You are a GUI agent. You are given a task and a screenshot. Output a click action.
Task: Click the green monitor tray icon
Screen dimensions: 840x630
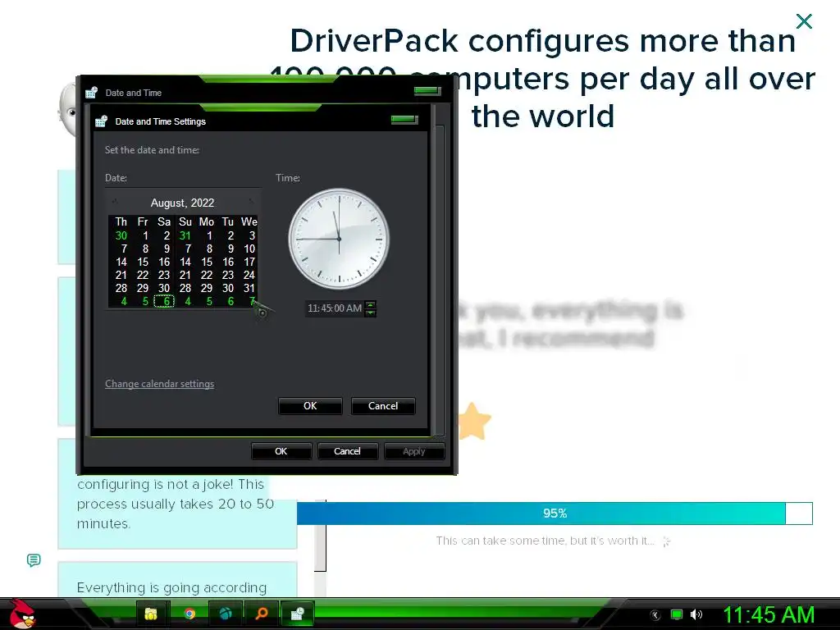pyautogui.click(x=677, y=615)
